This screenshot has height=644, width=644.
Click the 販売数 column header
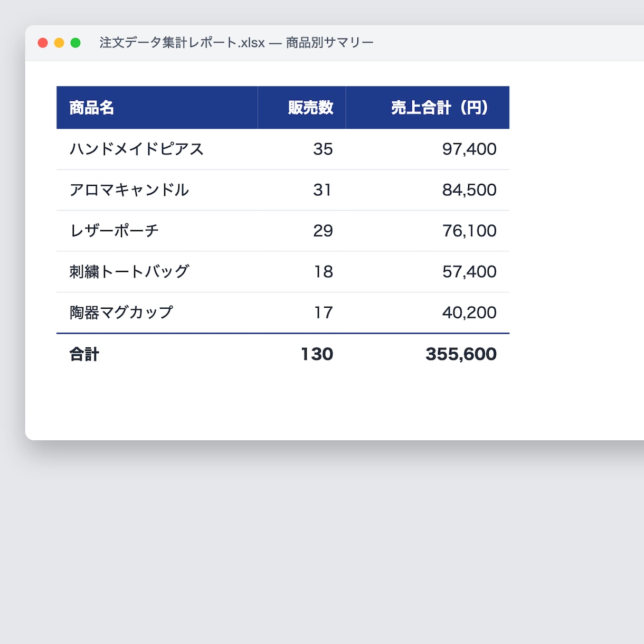(x=302, y=108)
